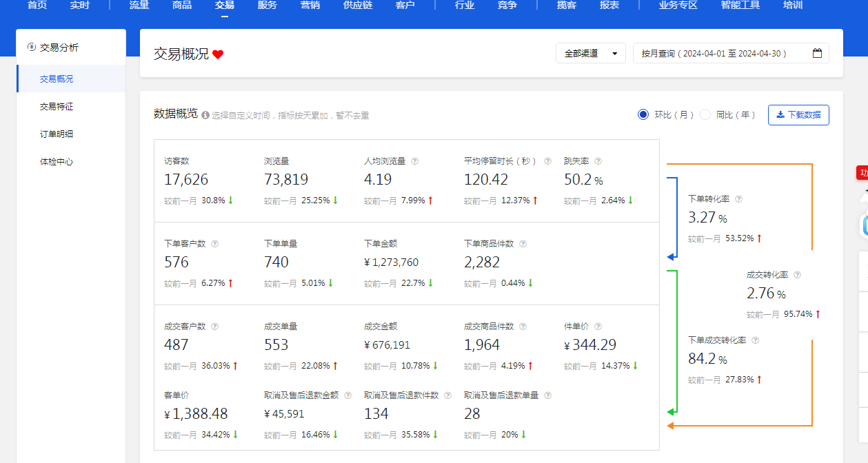Open 智能工具 in top navigation
The image size is (868, 463).
(x=740, y=6)
